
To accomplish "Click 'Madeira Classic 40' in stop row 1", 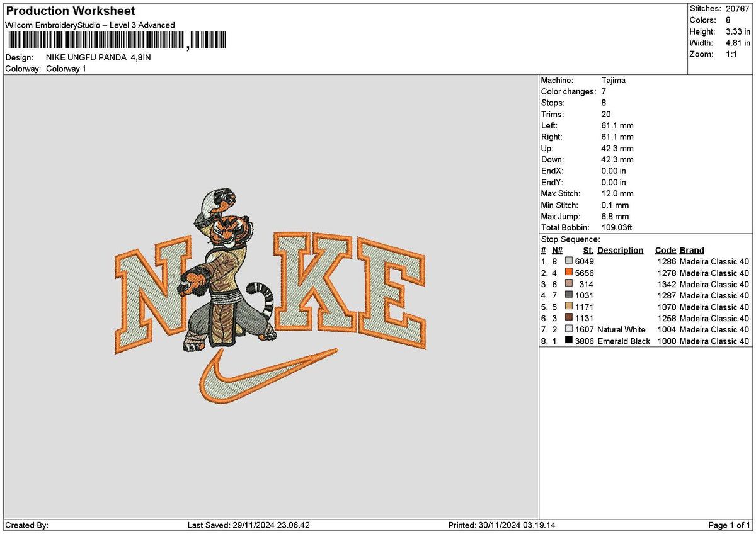I will 714,262.
